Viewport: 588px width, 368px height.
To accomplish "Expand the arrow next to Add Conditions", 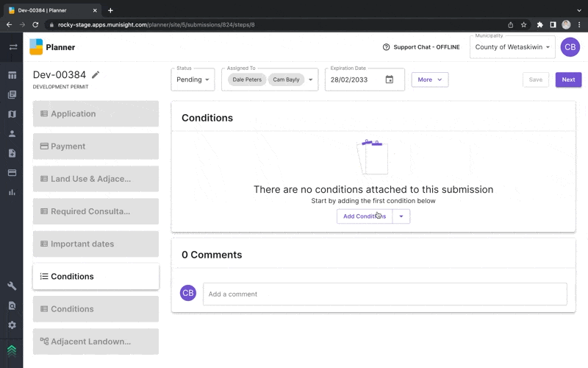I will (401, 216).
